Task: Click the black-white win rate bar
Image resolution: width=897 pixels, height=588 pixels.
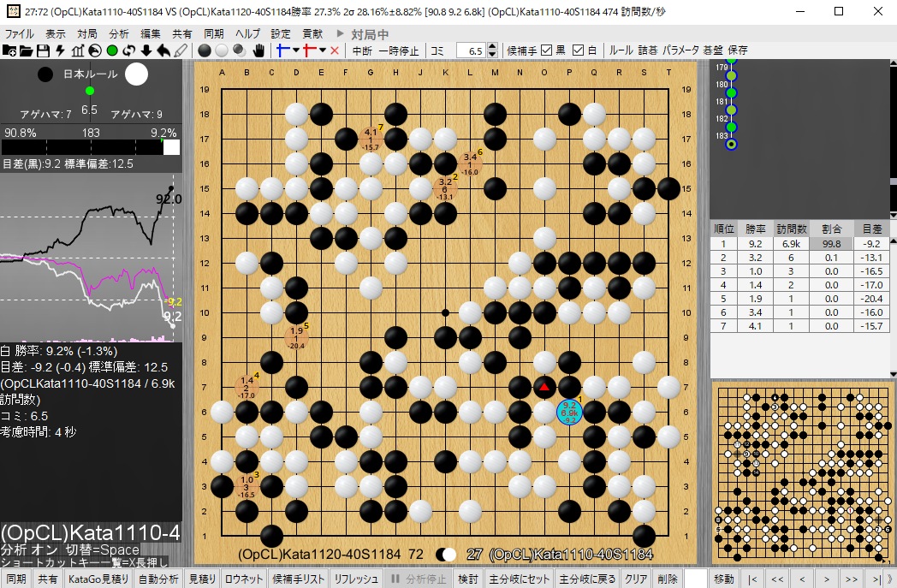Action: click(x=91, y=147)
